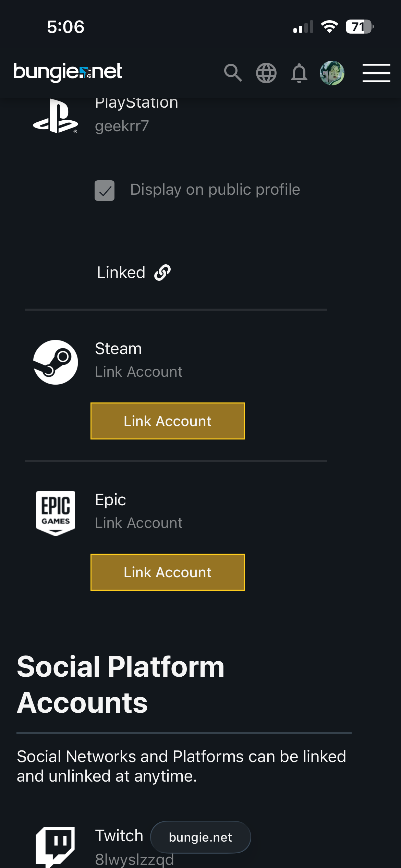Open the user profile avatar
This screenshot has width=401, height=868.
(x=332, y=73)
